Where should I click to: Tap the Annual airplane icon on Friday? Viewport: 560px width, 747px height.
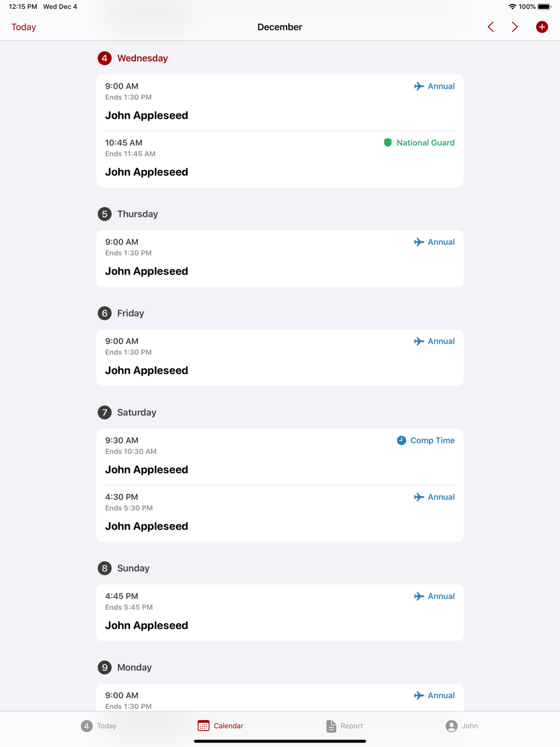[x=419, y=341]
